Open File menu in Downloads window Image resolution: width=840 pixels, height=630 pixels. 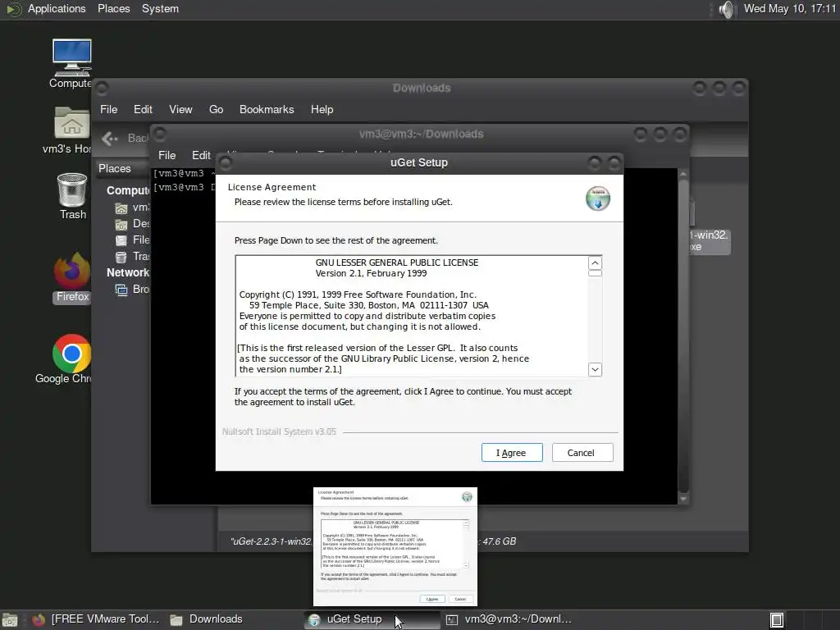pyautogui.click(x=108, y=109)
